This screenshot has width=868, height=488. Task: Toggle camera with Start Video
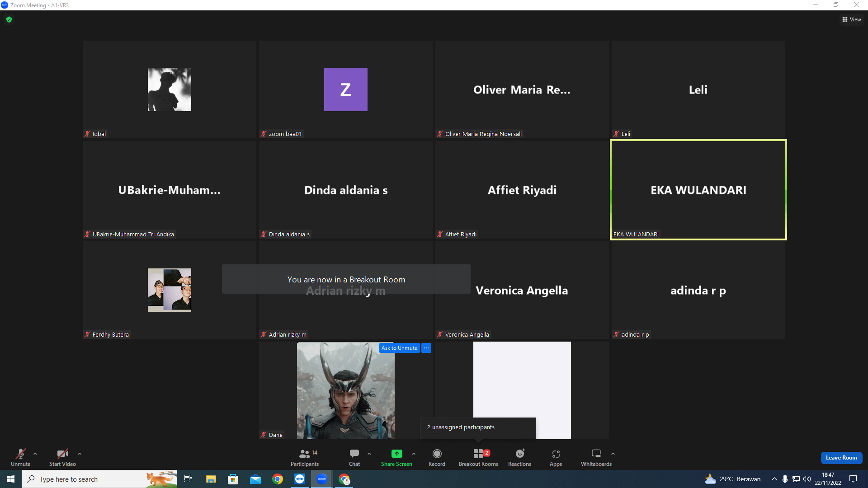point(62,457)
